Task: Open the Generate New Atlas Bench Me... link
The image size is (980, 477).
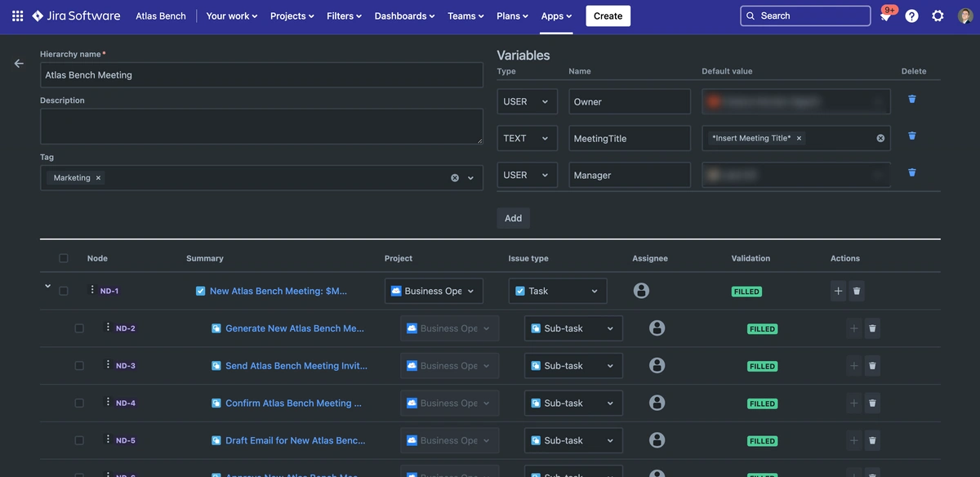Action: tap(295, 328)
